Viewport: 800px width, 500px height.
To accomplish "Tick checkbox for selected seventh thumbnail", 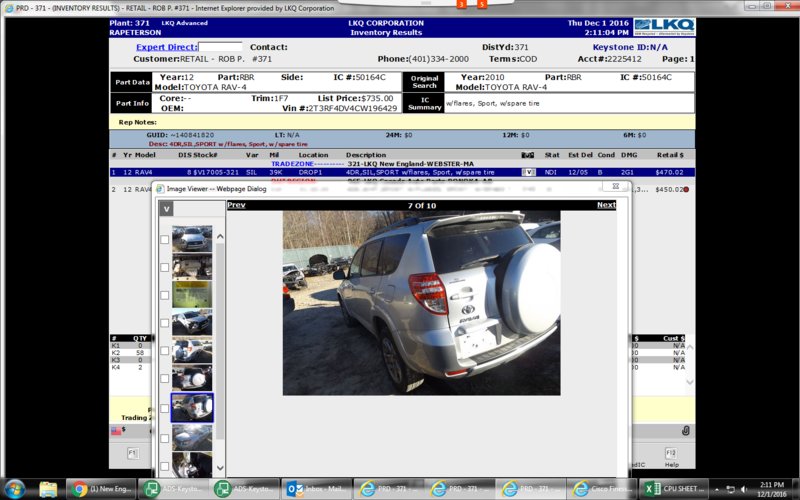I will [x=164, y=408].
